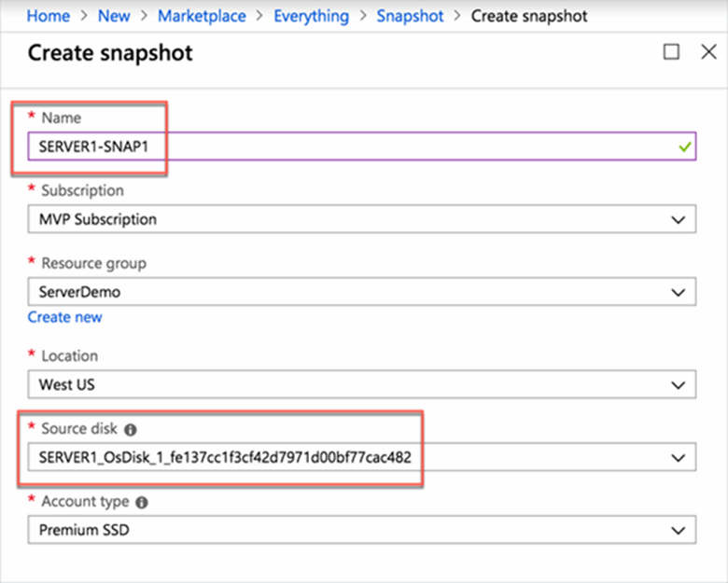
Task: Click the Create new resource group link
Action: (65, 317)
